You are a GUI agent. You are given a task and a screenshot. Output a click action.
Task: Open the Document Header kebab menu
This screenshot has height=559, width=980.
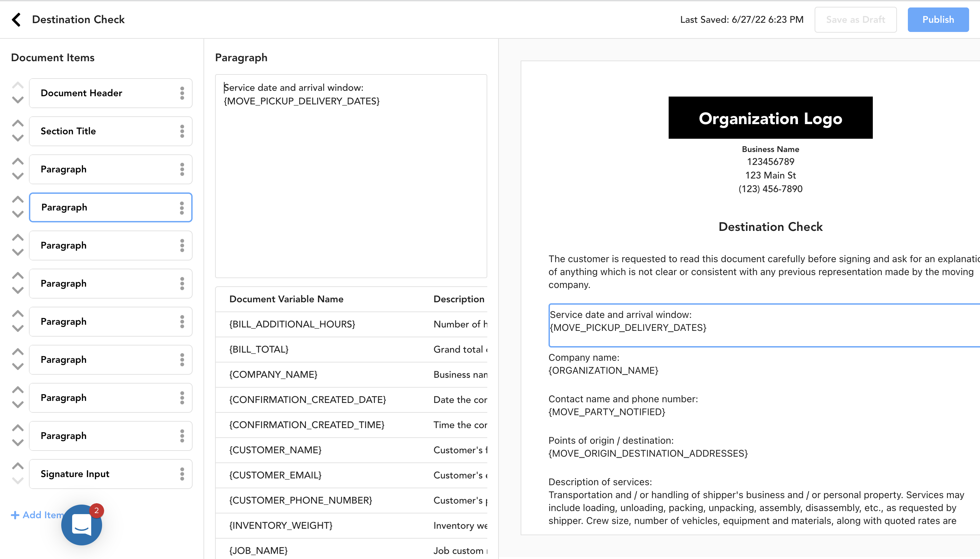182,93
